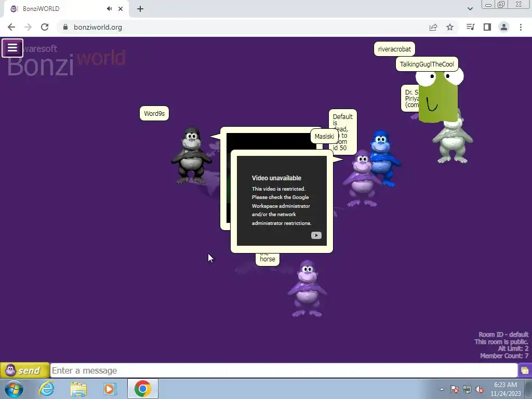Mute the BonziWORLD tab audio
The height and width of the screenshot is (399, 532).
(109, 9)
